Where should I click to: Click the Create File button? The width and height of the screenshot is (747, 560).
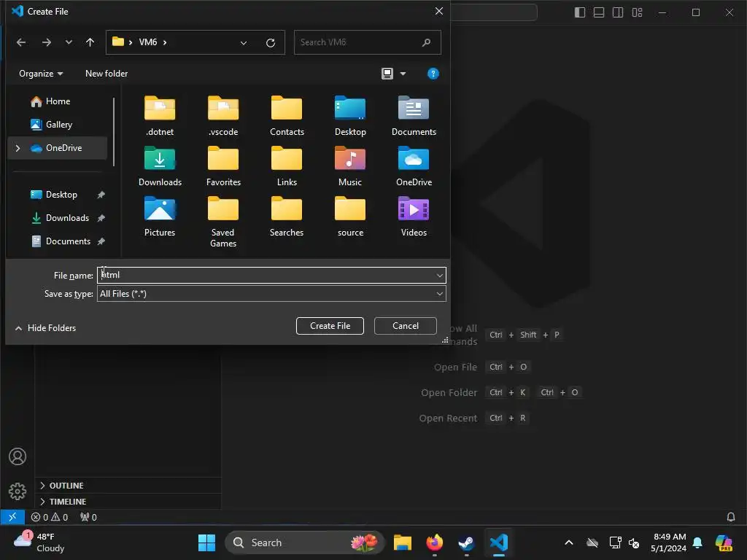[x=330, y=326]
